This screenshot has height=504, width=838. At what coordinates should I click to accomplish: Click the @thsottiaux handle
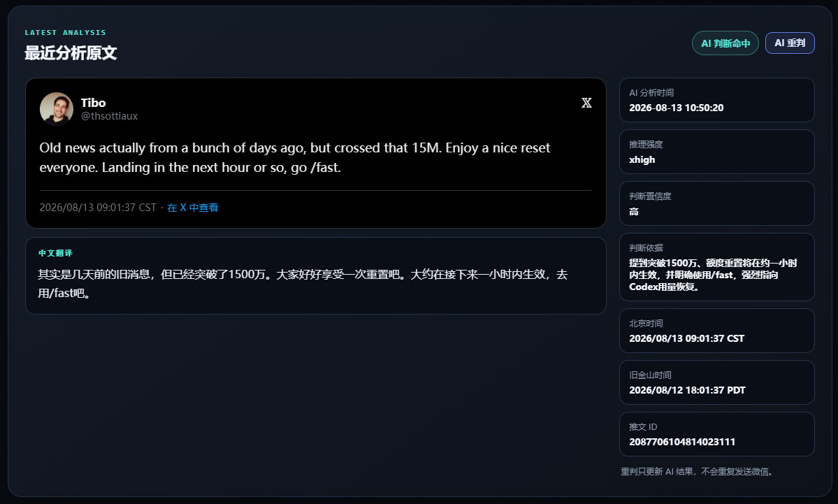[109, 116]
